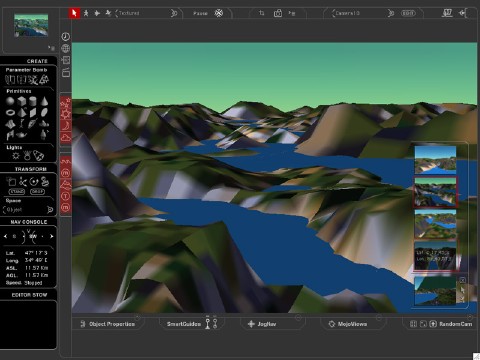Select the scale box transform tool
This screenshot has height=360, width=480.
click(x=11, y=182)
